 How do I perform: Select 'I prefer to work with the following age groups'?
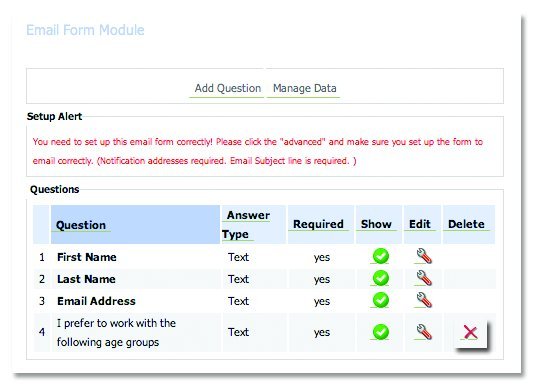[x=116, y=333]
